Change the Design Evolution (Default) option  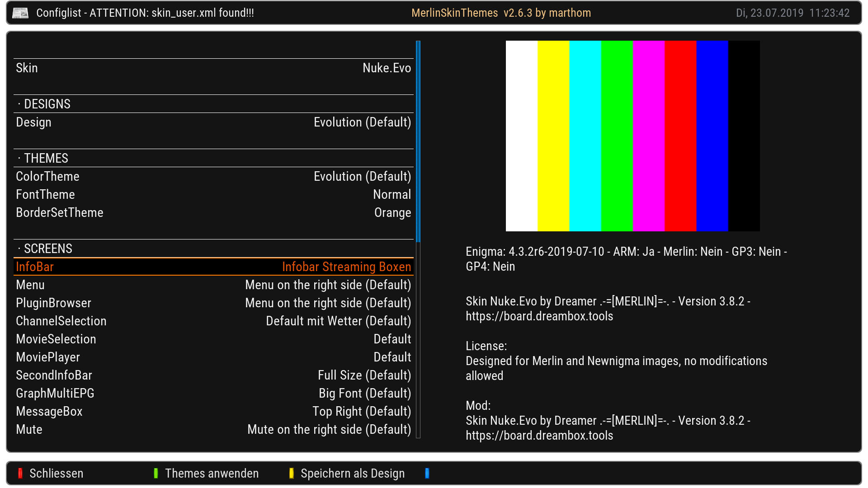pos(213,122)
